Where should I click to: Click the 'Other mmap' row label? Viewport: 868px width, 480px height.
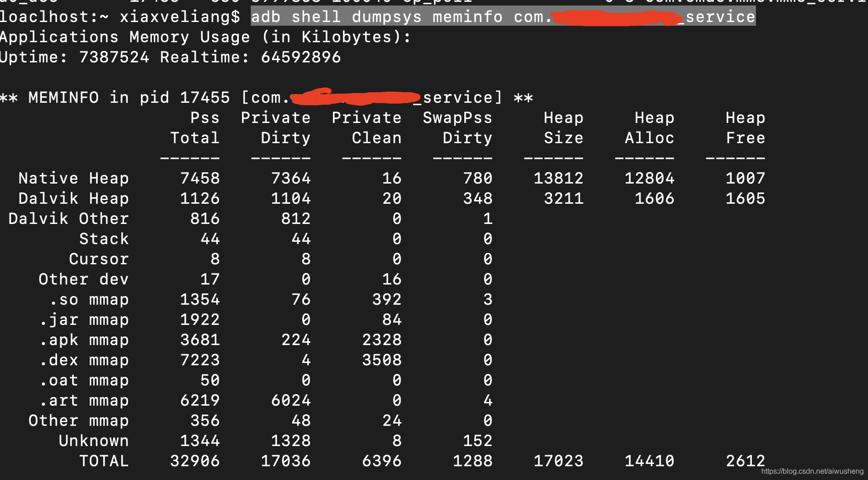click(x=79, y=421)
